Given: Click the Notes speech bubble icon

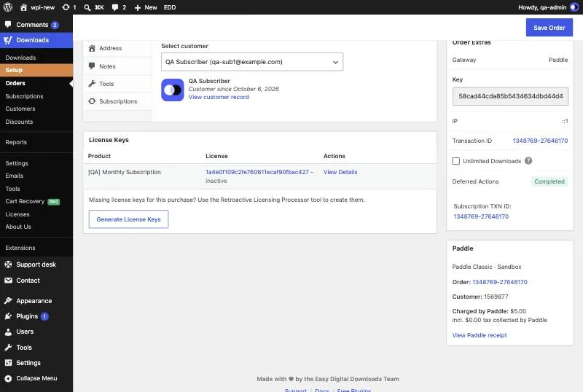Looking at the screenshot, I should [92, 66].
